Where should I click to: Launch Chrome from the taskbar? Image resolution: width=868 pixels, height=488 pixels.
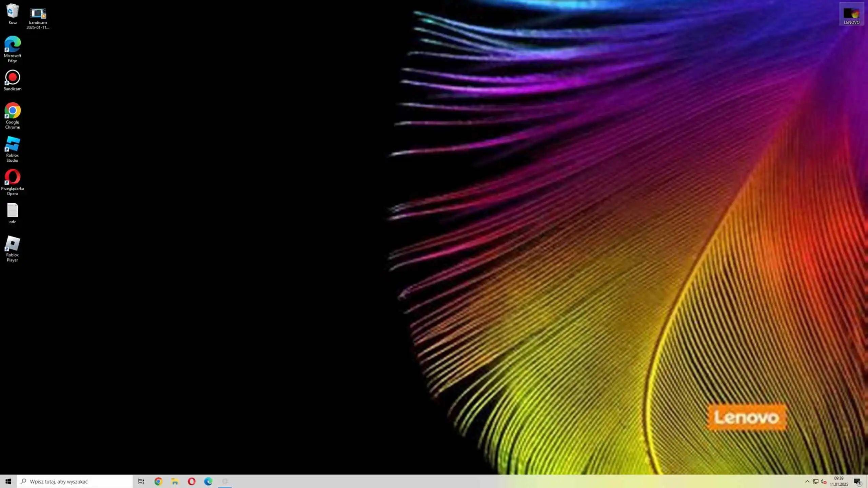click(x=158, y=481)
